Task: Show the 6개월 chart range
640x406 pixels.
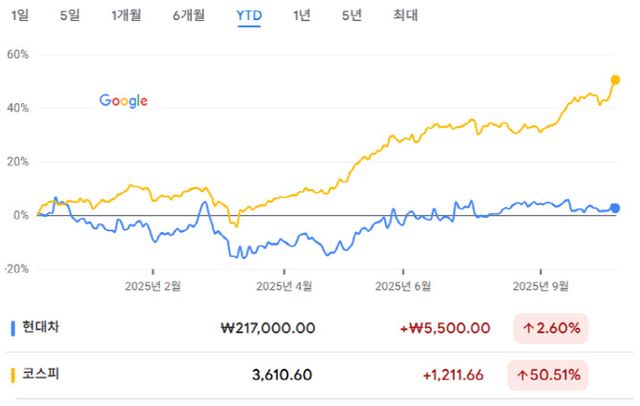Action: coord(189,15)
